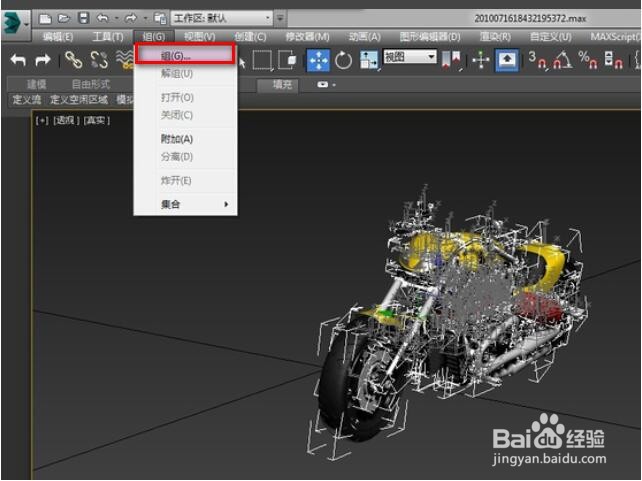Choose 分离(D) in the group menu
642x481 pixels.
(x=186, y=156)
